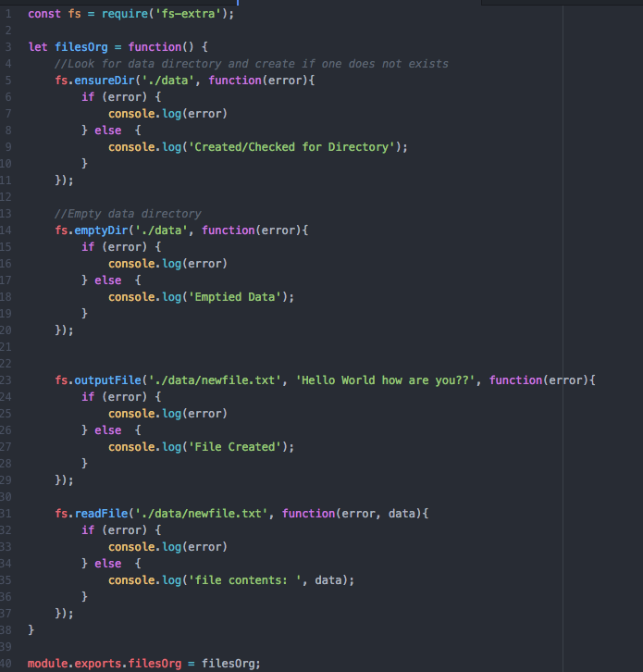
Task: Click line number 1 in the gutter
Action: 7,14
